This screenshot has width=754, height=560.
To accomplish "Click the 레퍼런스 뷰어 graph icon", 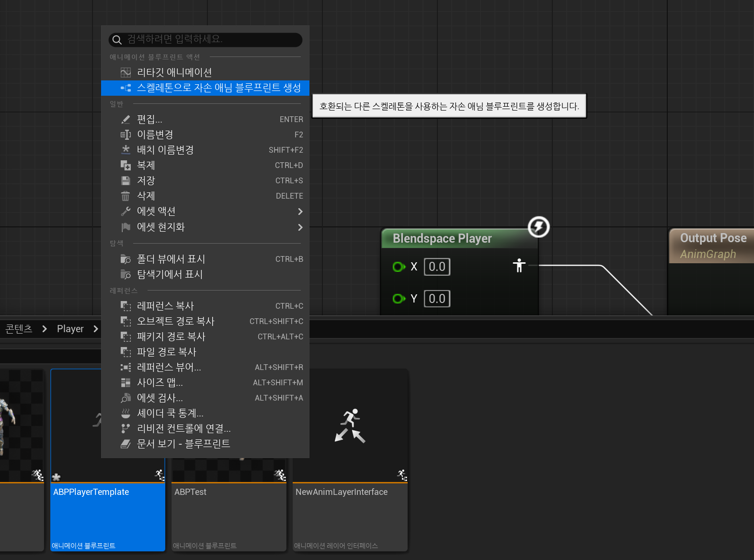I will tap(126, 367).
